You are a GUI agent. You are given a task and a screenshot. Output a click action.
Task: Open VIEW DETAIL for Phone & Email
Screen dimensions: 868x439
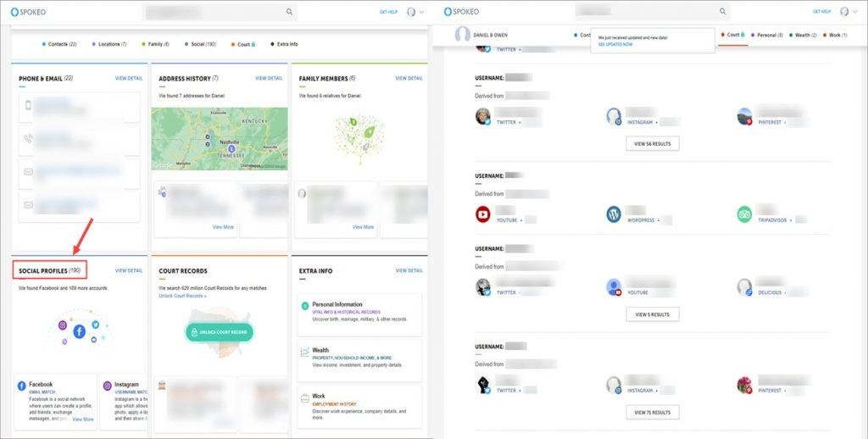[129, 79]
